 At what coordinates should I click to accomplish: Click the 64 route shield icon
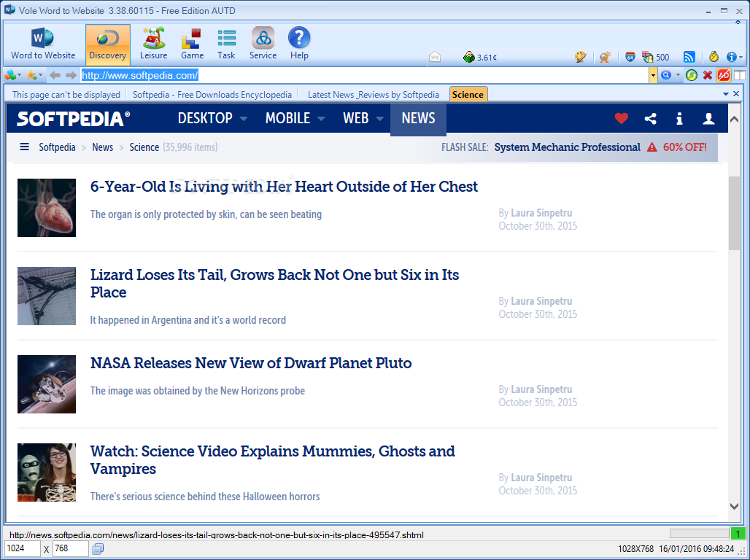tap(630, 58)
